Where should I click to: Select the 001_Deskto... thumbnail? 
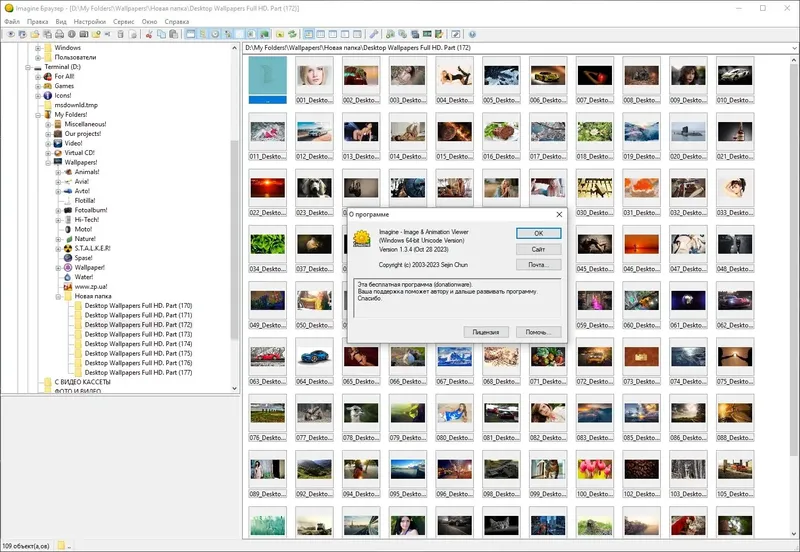pyautogui.click(x=314, y=80)
